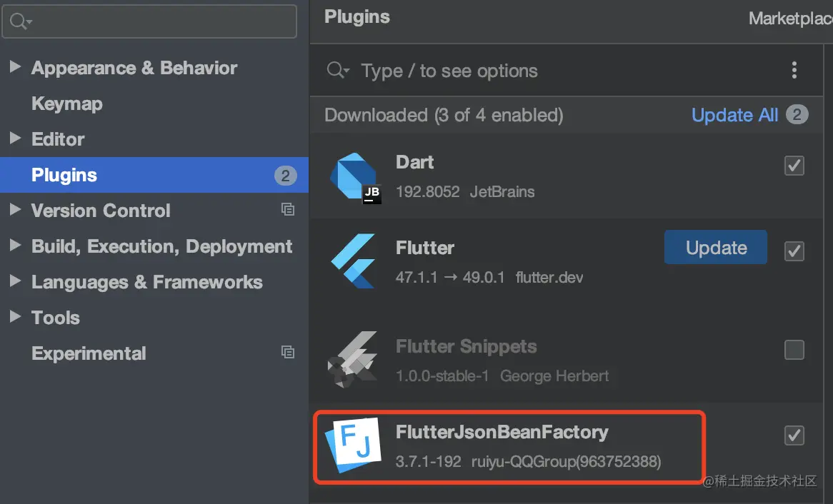This screenshot has height=504, width=833.
Task: Enable the Flutter Snippets plugin checkbox
Action: (794, 350)
